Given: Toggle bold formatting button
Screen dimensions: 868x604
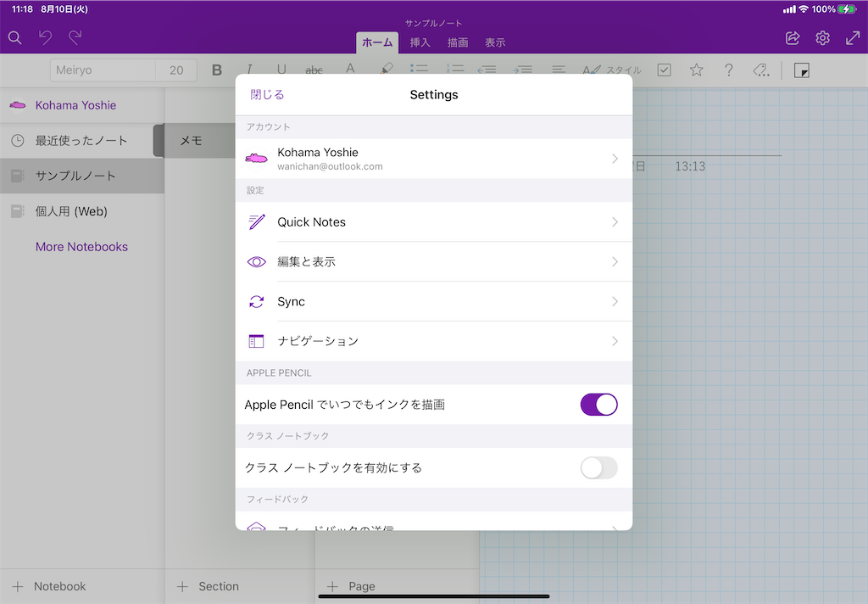Looking at the screenshot, I should (217, 70).
